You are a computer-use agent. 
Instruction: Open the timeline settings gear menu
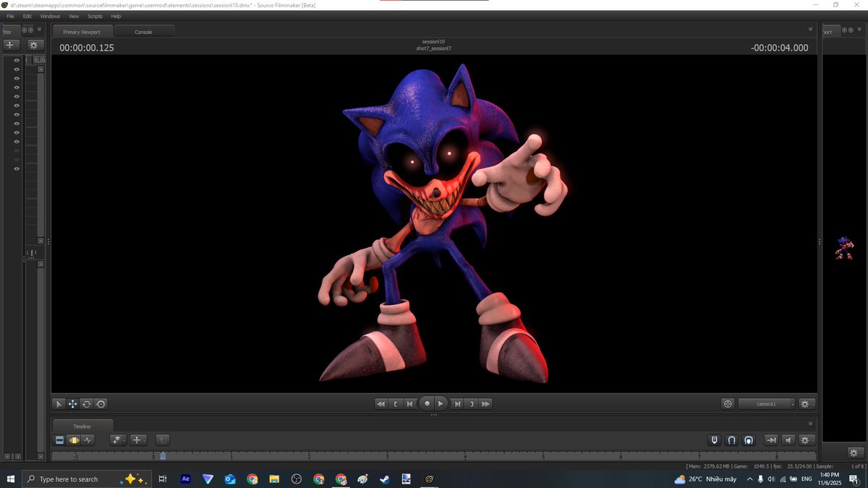[806, 440]
